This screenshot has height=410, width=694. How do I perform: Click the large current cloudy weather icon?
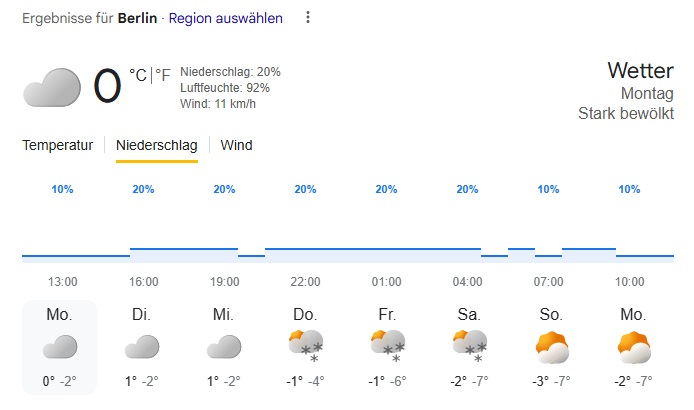51,87
